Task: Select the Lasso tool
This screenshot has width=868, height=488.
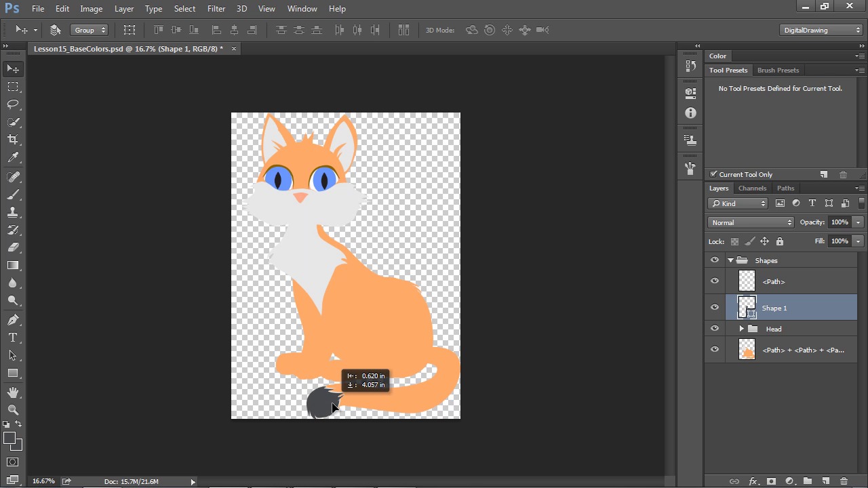Action: (x=13, y=104)
